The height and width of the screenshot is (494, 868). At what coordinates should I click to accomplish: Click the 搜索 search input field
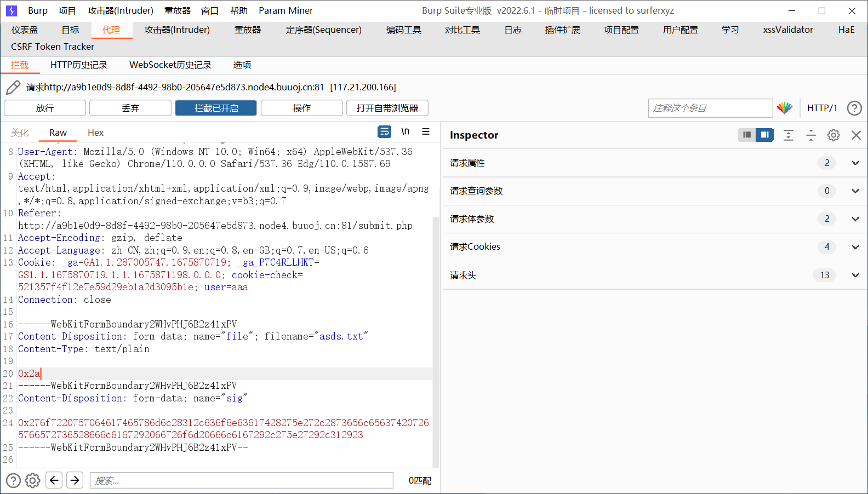242,480
